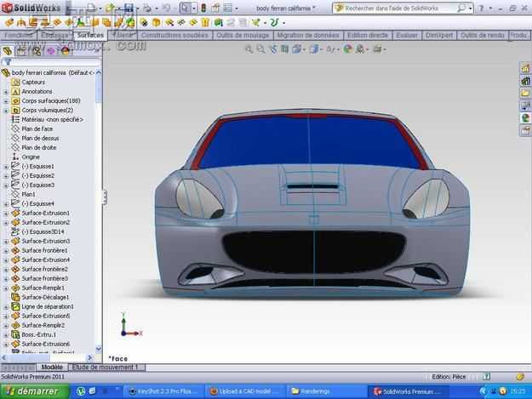Open SolidWorks Resources in the task pane

525,68
